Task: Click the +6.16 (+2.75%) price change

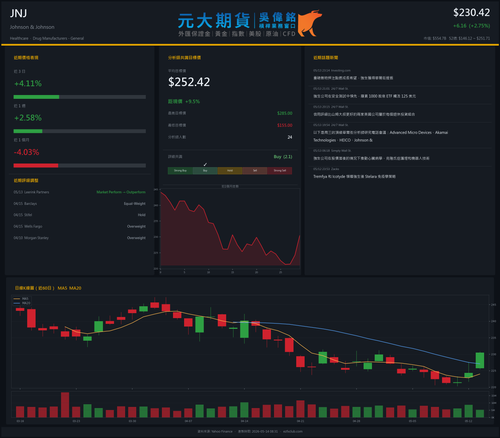Action: point(471,26)
